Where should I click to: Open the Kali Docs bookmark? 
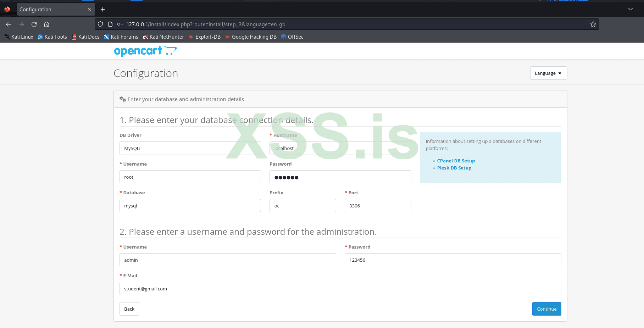[85, 37]
